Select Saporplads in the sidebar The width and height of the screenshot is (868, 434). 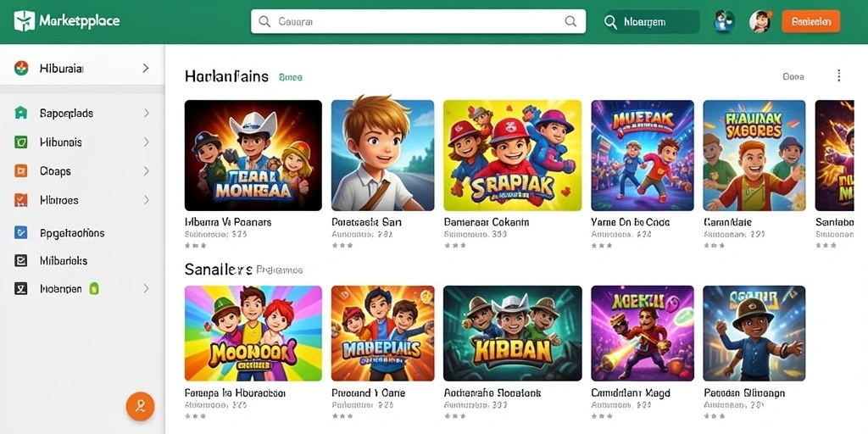click(66, 114)
